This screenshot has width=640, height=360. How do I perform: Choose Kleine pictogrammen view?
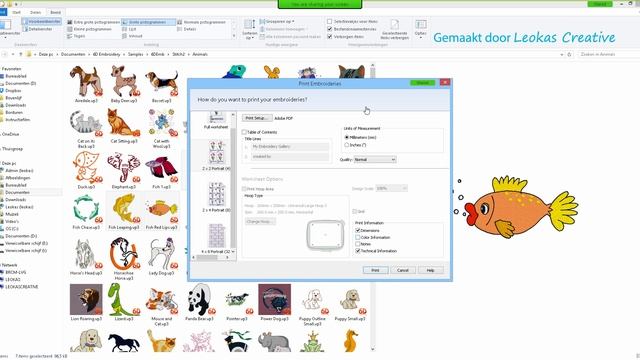pos(89,29)
